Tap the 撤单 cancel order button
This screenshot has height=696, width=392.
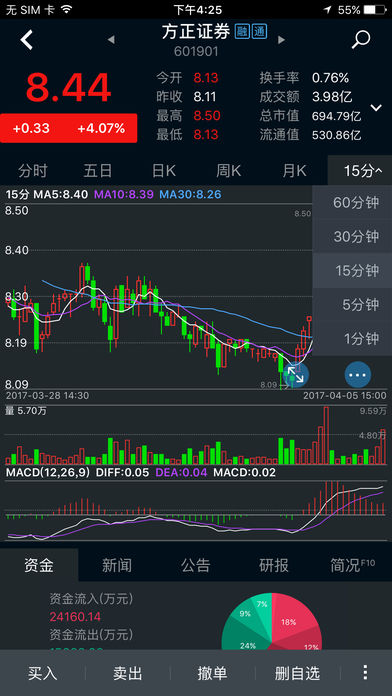213,673
